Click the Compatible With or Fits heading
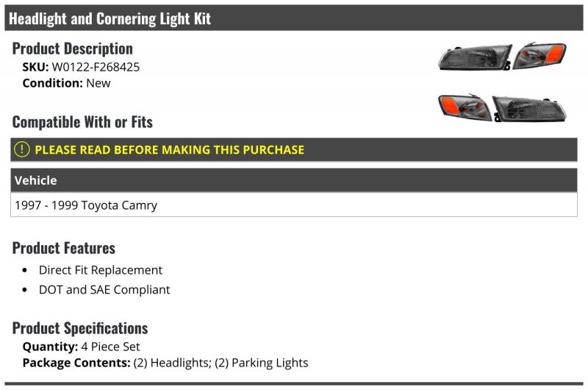 point(82,122)
